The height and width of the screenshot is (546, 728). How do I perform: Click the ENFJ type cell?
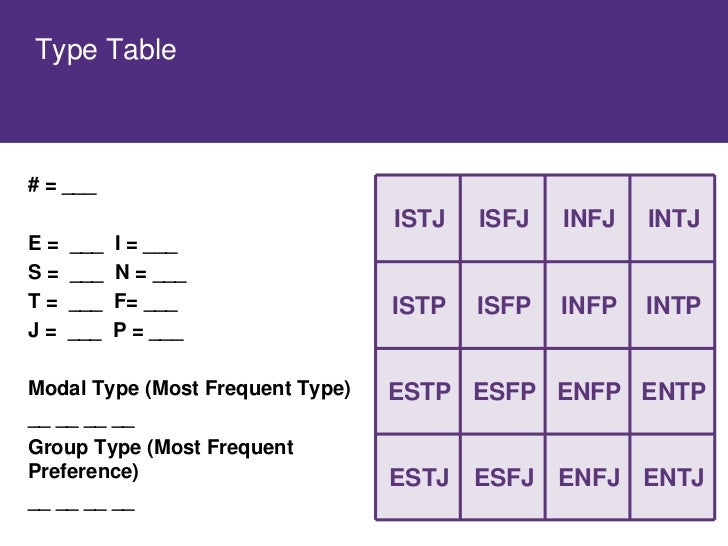[x=588, y=477]
